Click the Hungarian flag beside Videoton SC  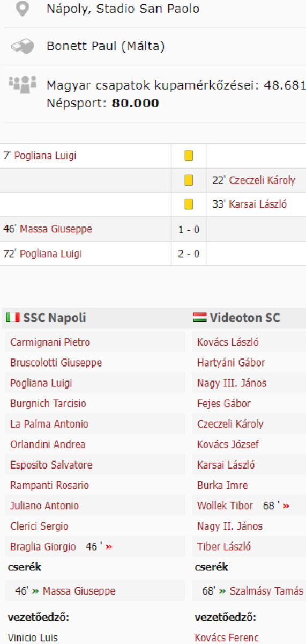pos(199,318)
